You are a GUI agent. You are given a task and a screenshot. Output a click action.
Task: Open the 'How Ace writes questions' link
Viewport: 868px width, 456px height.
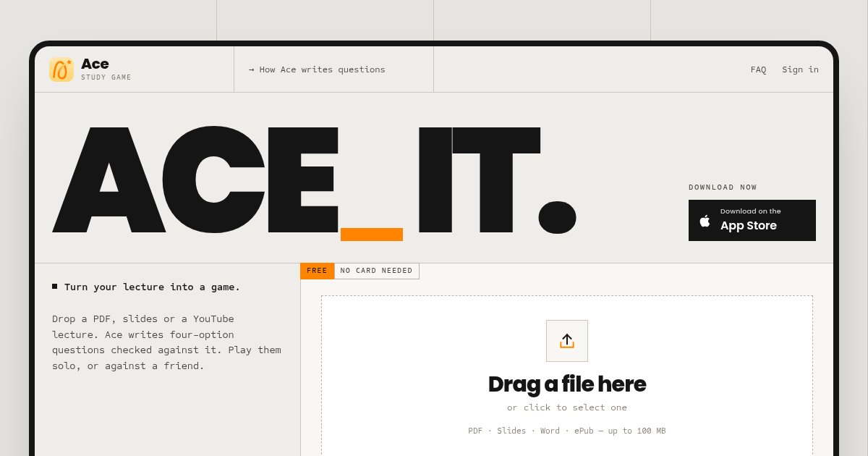[x=317, y=69]
